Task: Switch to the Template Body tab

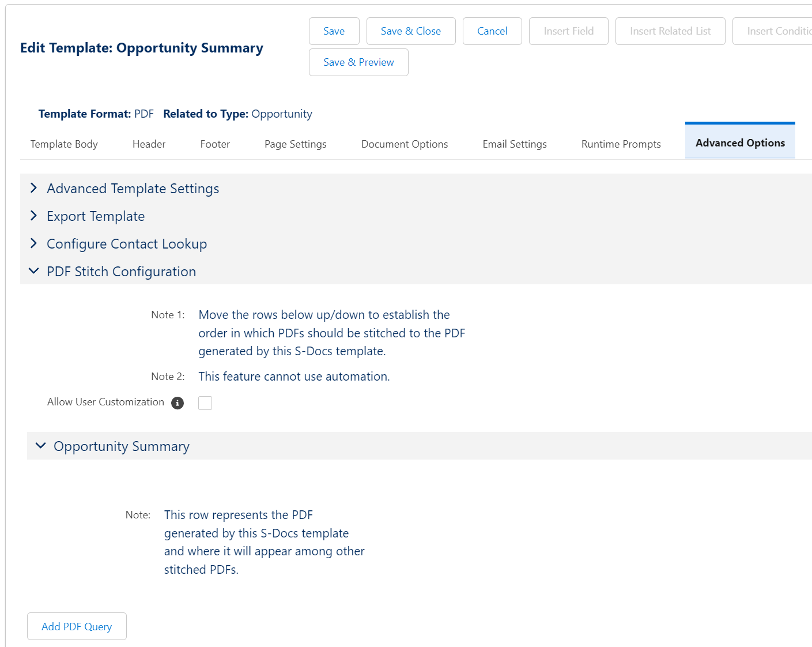Action: (64, 144)
